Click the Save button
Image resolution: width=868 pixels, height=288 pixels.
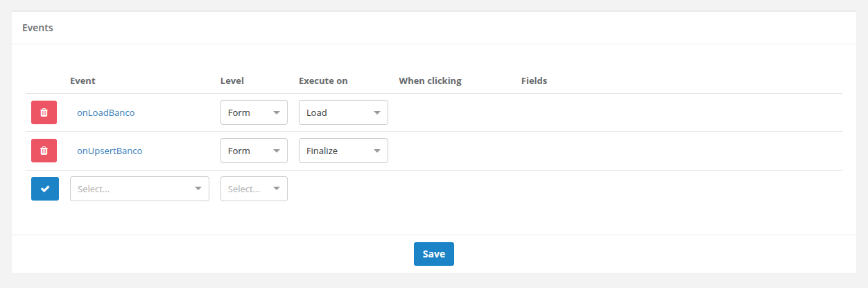coord(434,254)
